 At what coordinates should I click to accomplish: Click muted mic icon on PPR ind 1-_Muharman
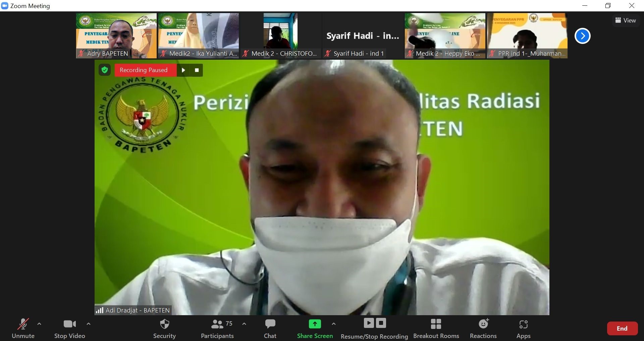point(492,53)
